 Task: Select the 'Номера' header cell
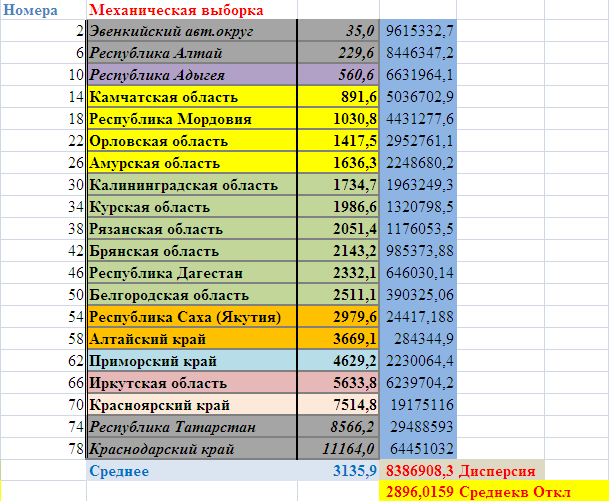tap(43, 10)
